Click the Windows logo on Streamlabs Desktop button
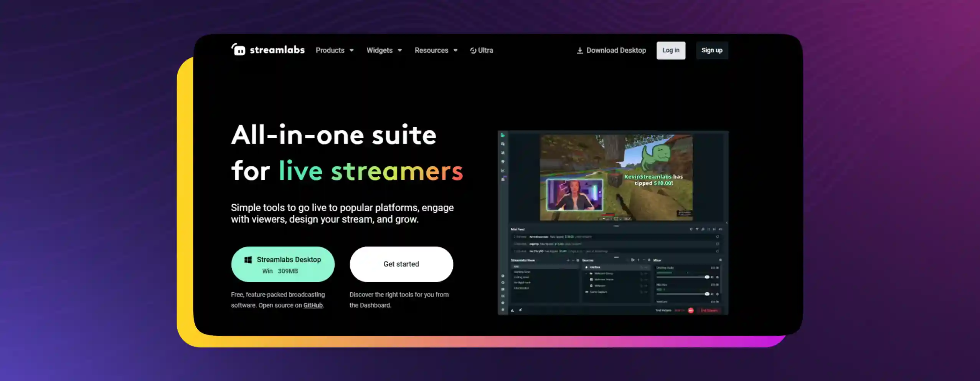This screenshot has height=381, width=980. 248,260
